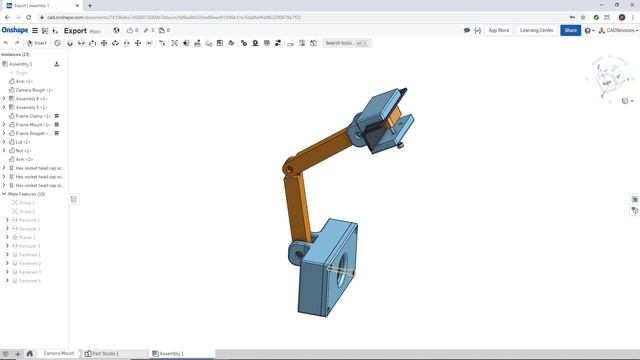This screenshot has width=640, height=360.
Task: Select the Cylindrical mate tool
Action: click(116, 43)
